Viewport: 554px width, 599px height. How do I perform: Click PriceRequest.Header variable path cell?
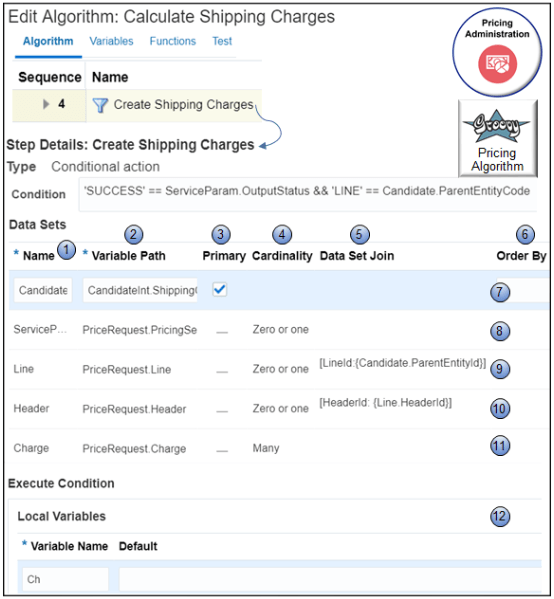click(x=134, y=409)
